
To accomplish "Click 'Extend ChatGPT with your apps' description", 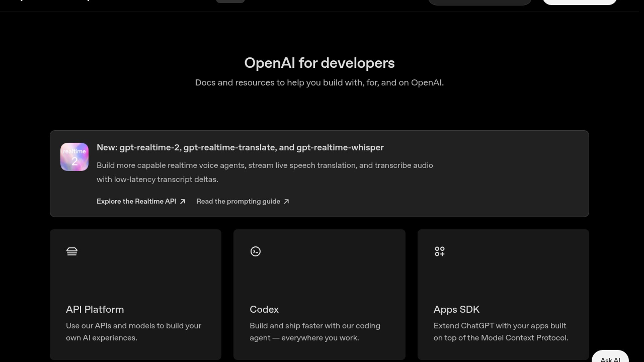I will tap(501, 332).
